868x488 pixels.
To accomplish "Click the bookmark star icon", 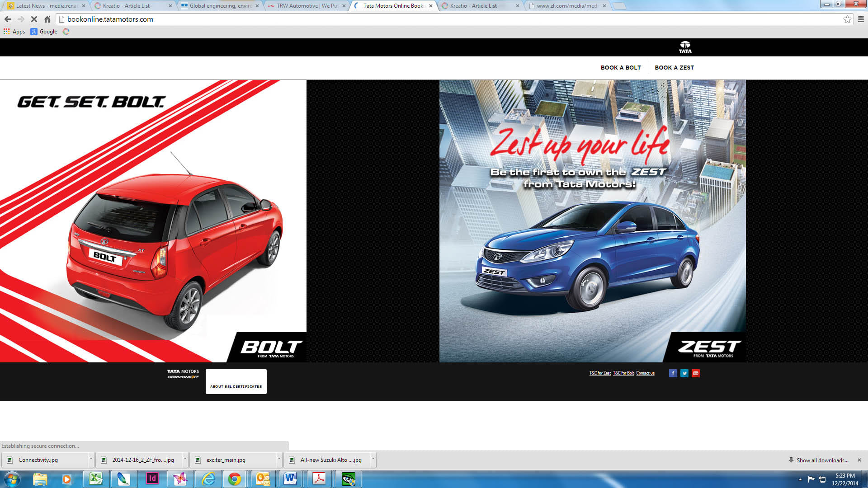I will [x=847, y=19].
